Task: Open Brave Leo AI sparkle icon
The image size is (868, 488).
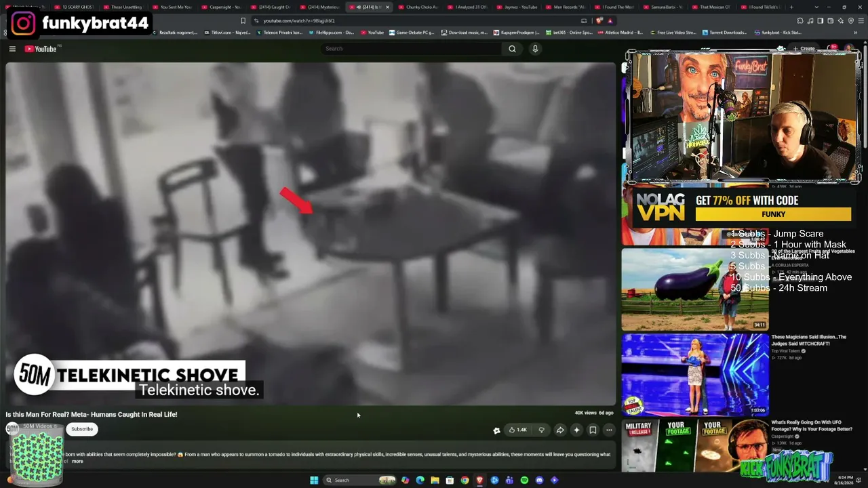Action: pyautogui.click(x=841, y=21)
